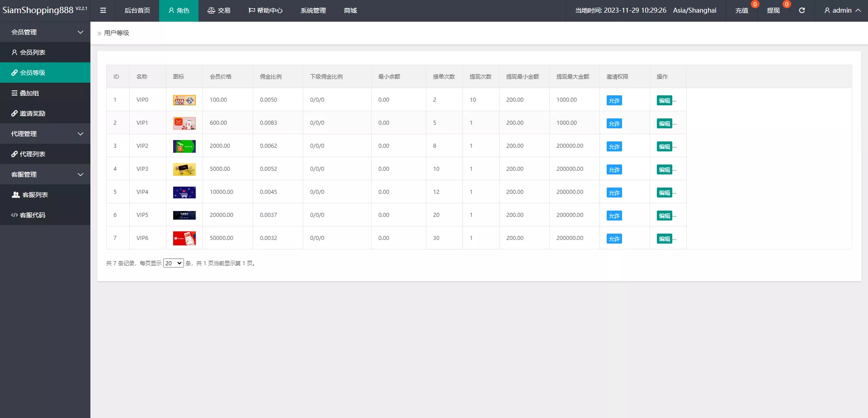868x418 pixels.
Task: Open the rows-per-page dropdown showing 20
Action: [x=173, y=263]
